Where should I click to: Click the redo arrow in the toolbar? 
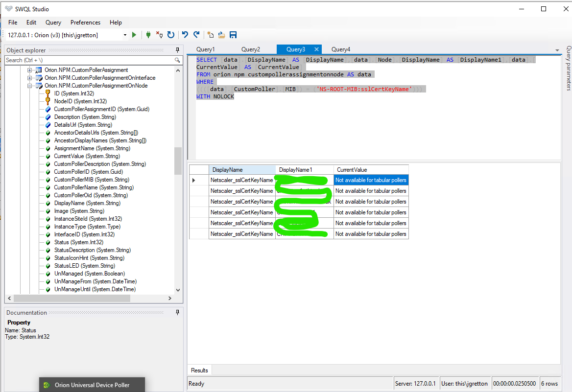pyautogui.click(x=196, y=35)
